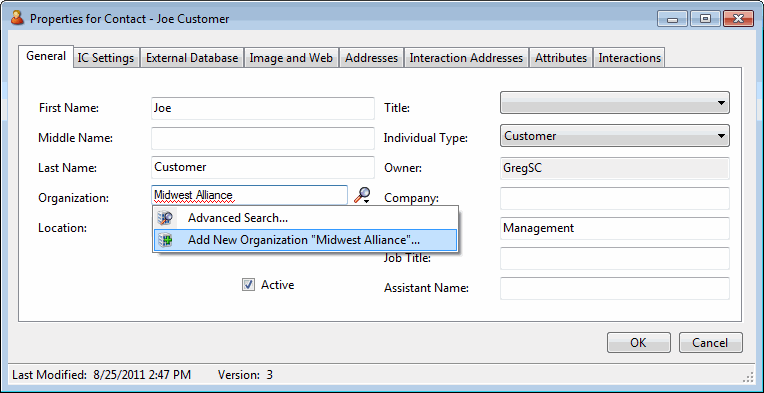
Task: Open the Title dropdown
Action: click(x=614, y=102)
